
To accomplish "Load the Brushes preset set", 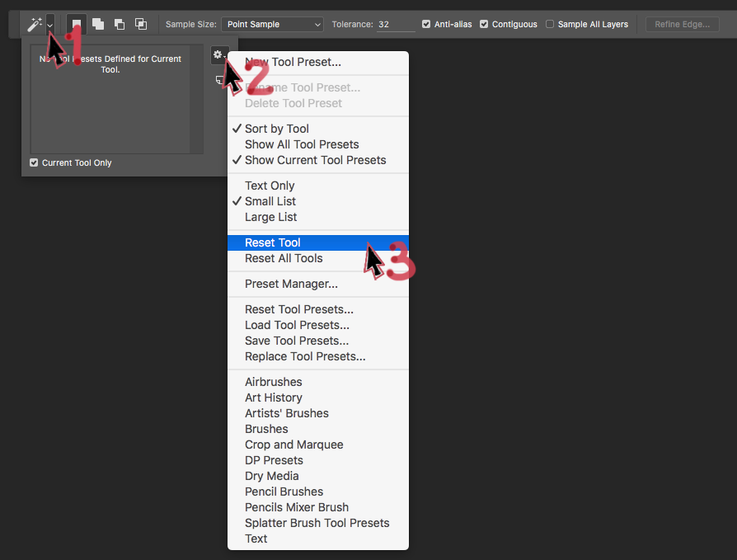I will [x=318, y=429].
